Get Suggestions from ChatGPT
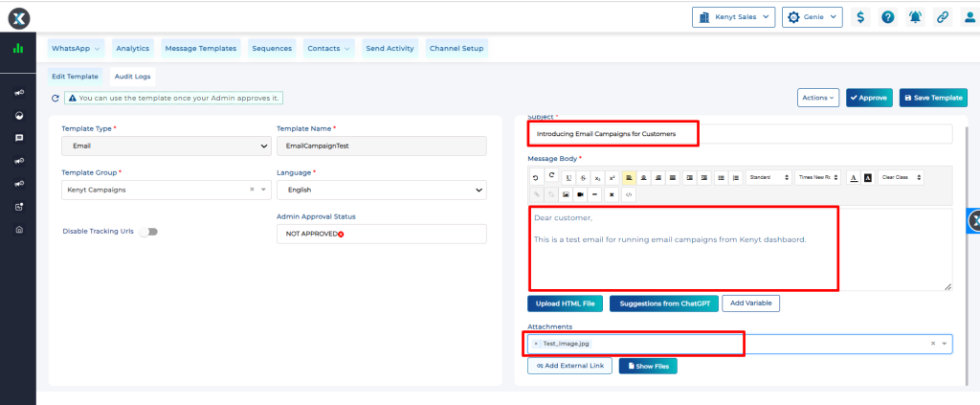This screenshot has width=980, height=405. pos(664,304)
